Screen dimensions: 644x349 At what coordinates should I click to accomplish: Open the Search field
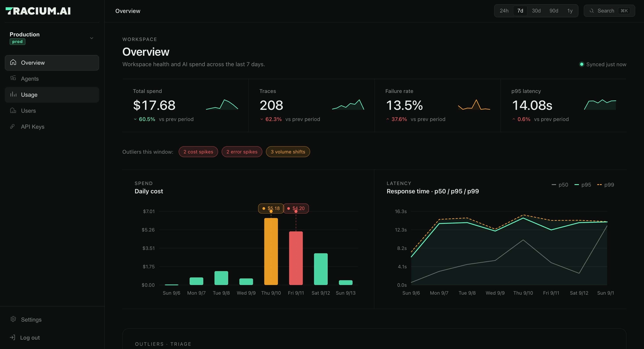pyautogui.click(x=609, y=11)
